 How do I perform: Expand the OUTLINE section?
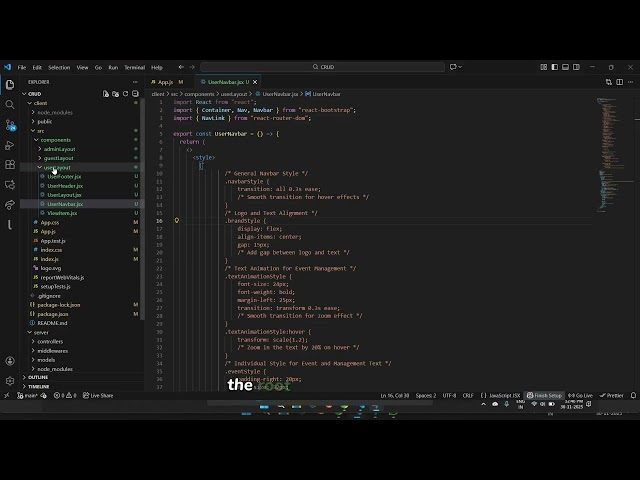[38, 377]
